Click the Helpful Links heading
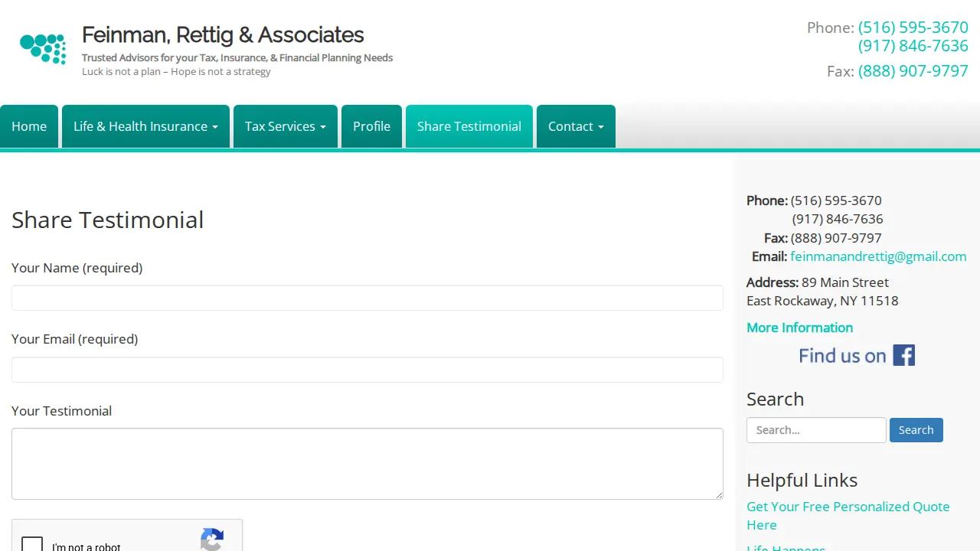Viewport: 980px width, 551px height. (x=802, y=480)
